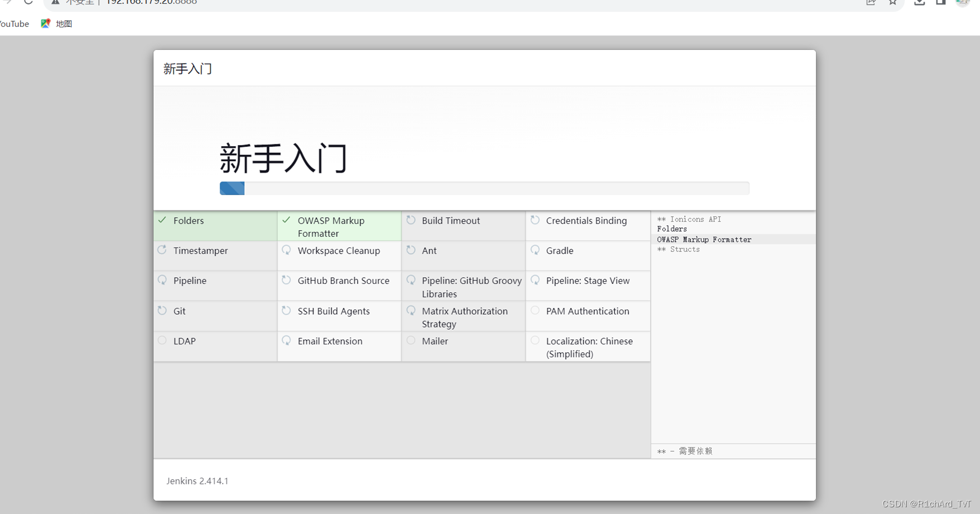Click the '** - 需要依赖' legend text
This screenshot has width=980, height=514.
click(x=685, y=451)
